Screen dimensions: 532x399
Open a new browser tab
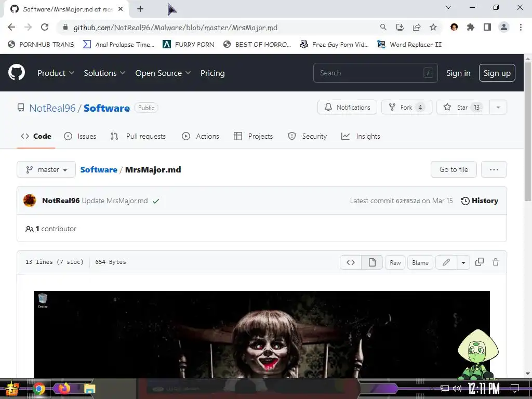140,9
